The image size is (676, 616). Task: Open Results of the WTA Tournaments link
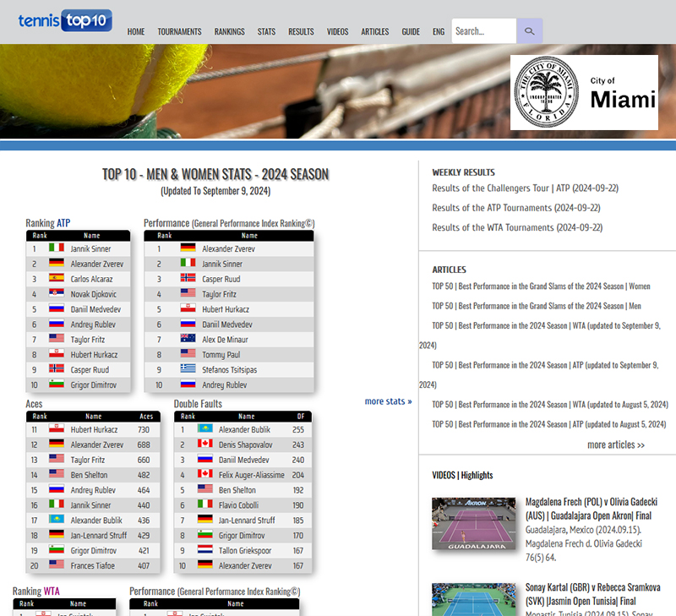click(x=517, y=227)
